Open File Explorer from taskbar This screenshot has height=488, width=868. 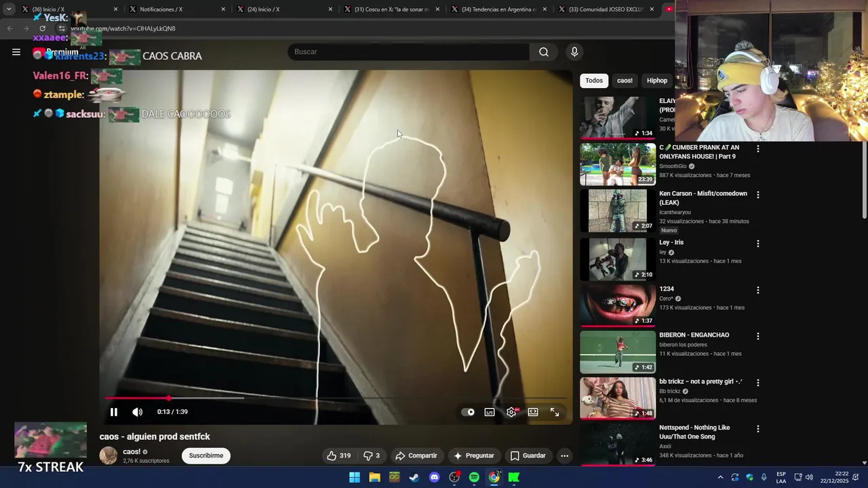click(x=374, y=477)
